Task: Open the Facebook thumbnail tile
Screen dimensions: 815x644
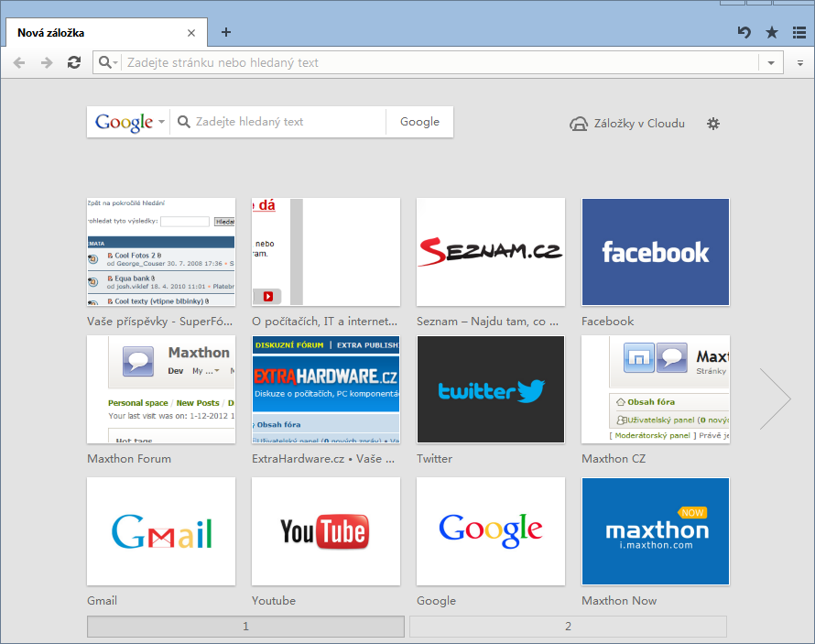Action: (x=656, y=252)
